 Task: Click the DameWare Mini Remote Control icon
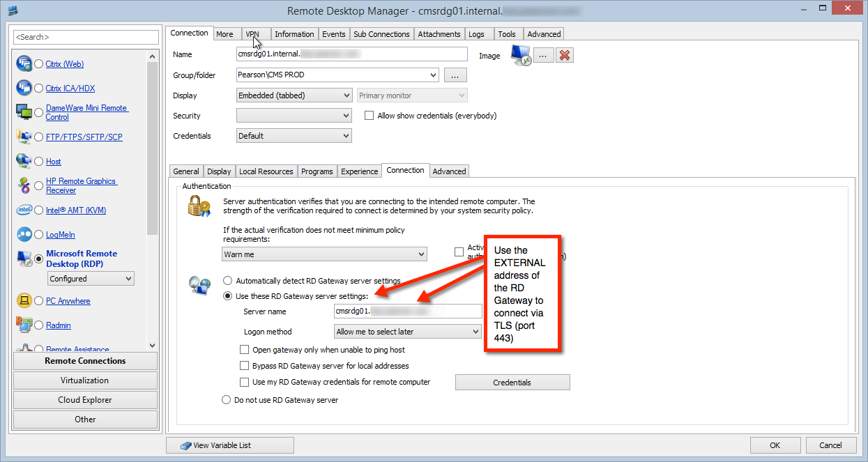point(24,112)
